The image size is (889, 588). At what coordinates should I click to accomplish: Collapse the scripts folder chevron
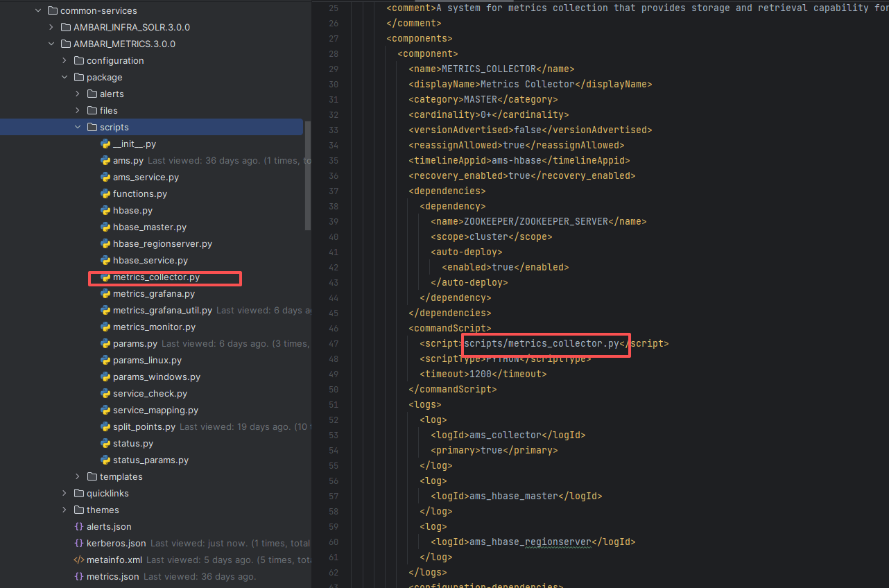[77, 128]
